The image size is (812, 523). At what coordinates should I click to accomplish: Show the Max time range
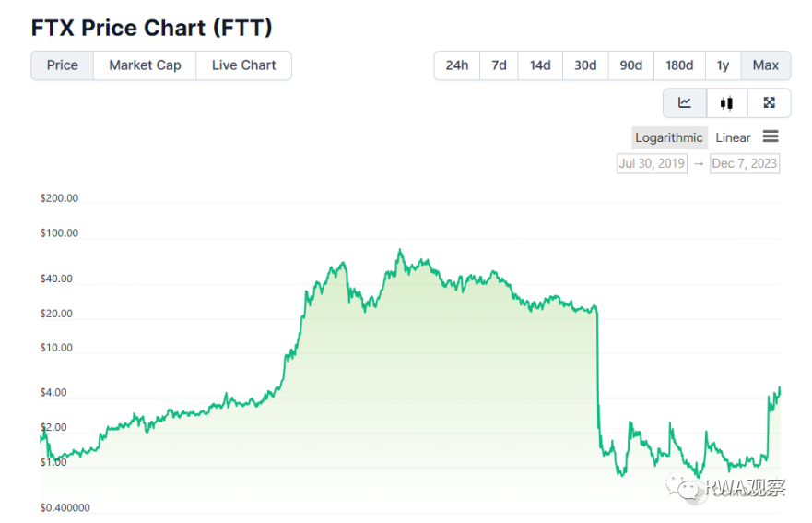point(766,65)
